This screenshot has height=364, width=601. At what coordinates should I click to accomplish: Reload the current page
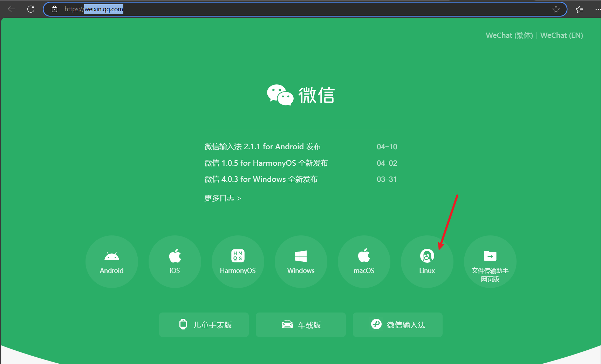point(31,9)
